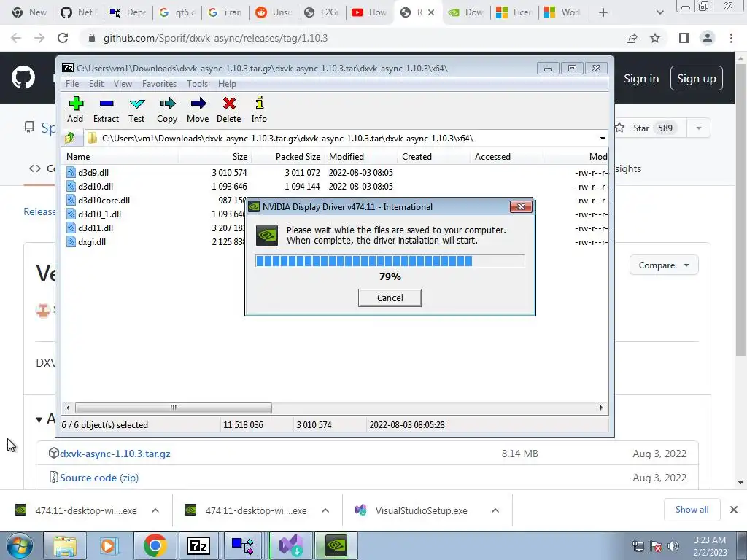Click the Extract toolbar icon

click(x=106, y=110)
